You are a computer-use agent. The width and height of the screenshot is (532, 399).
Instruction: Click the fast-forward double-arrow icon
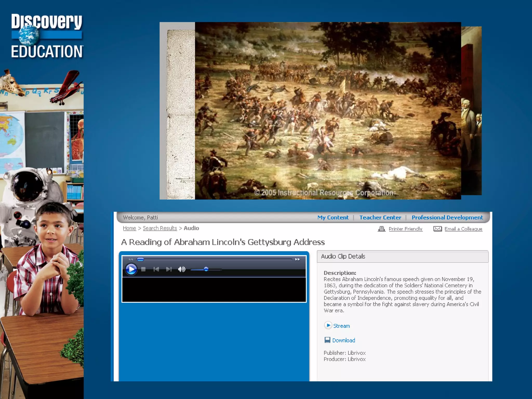[x=297, y=259]
